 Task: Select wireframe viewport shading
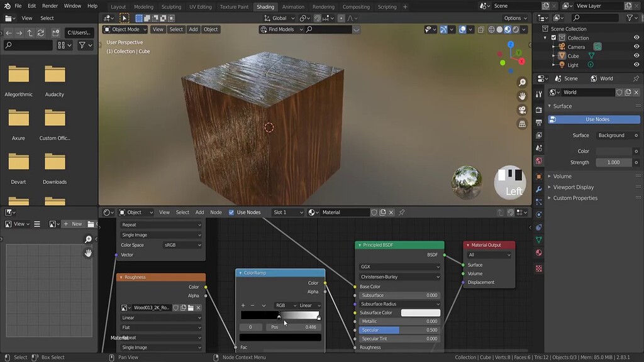[492, 30]
